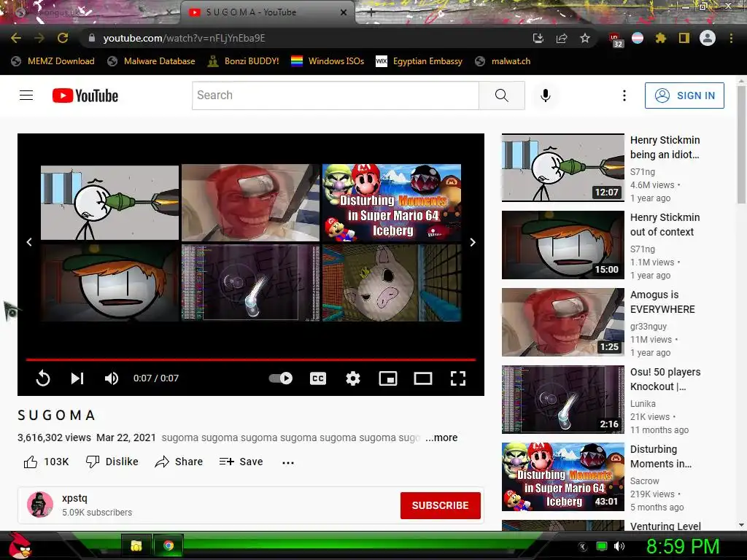The width and height of the screenshot is (747, 560).
Task: Click the YouTube Search field
Action: tap(336, 96)
